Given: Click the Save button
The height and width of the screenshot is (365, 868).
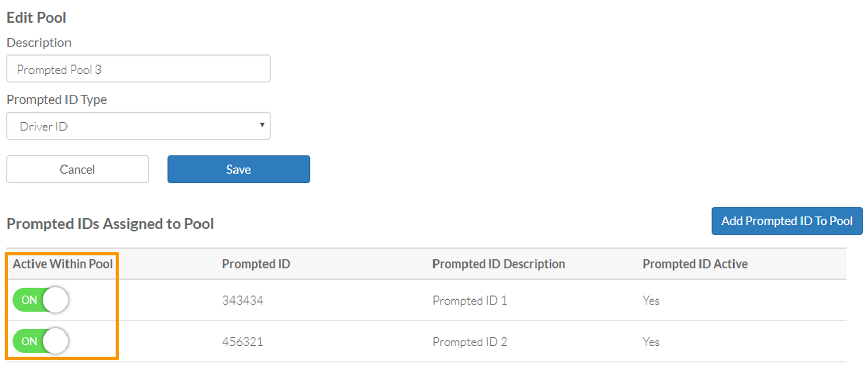Looking at the screenshot, I should pyautogui.click(x=238, y=169).
